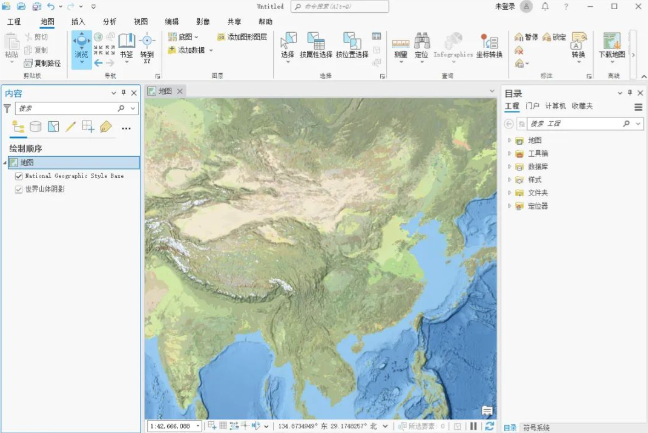Click the list by data source icon

click(x=36, y=127)
